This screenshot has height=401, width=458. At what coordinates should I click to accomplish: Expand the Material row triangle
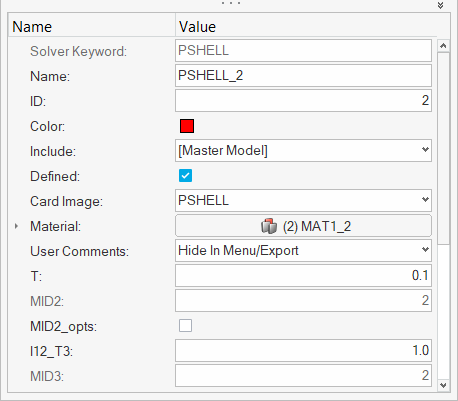[16, 226]
